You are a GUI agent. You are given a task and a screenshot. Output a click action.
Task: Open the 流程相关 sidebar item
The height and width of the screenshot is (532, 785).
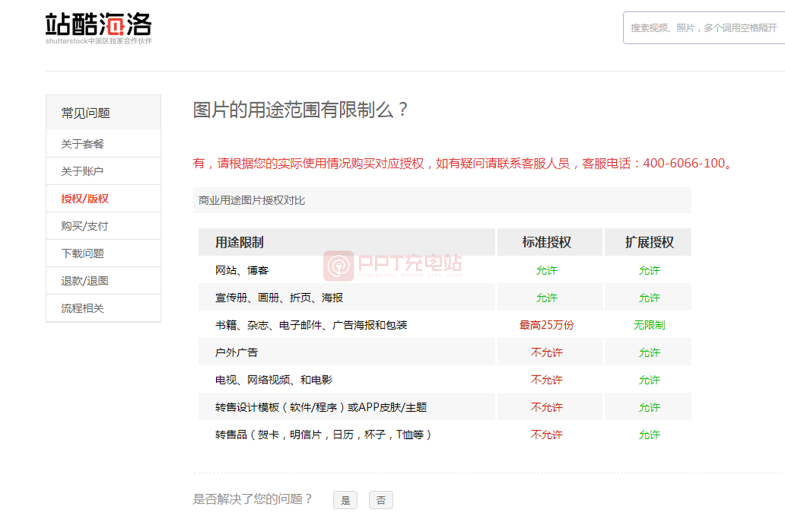pos(82,308)
